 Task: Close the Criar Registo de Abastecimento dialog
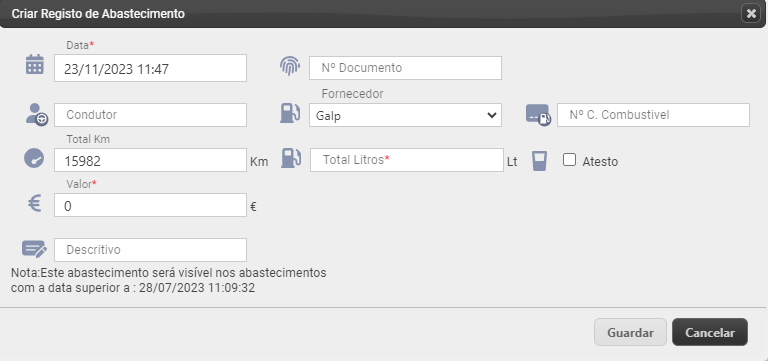[751, 14]
